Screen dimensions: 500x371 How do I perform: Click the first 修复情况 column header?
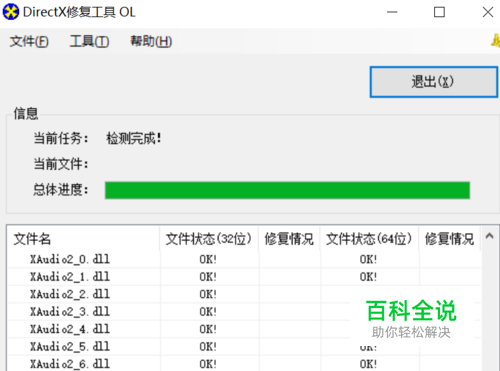point(289,239)
